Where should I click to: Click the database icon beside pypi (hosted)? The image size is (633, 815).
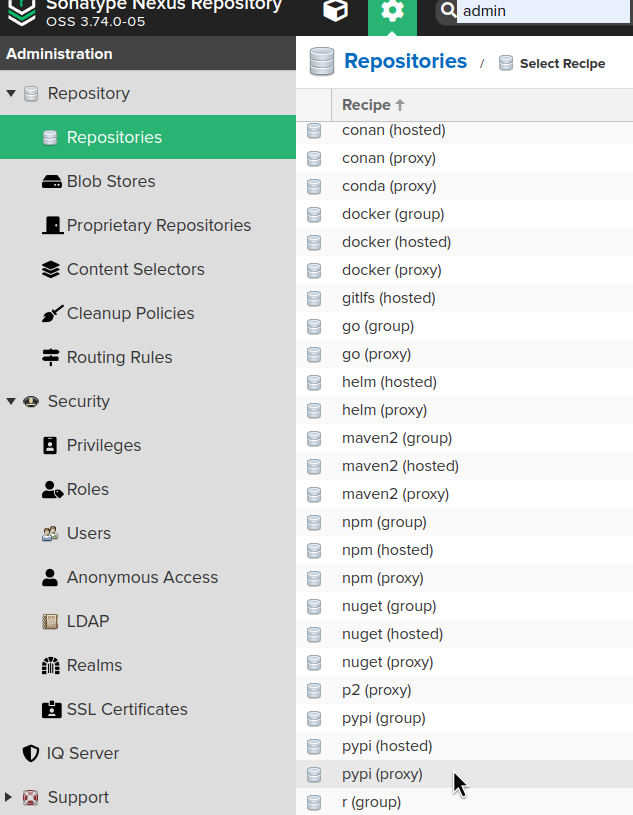tap(314, 747)
